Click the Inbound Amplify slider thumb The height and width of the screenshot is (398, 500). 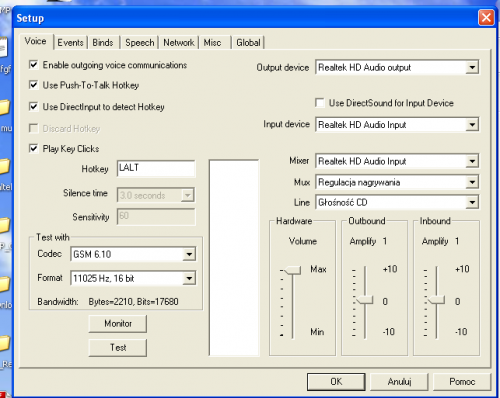pyautogui.click(x=436, y=300)
